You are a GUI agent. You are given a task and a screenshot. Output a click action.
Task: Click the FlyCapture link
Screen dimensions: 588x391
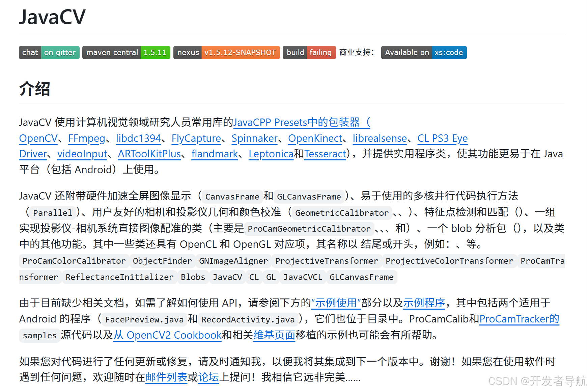196,138
